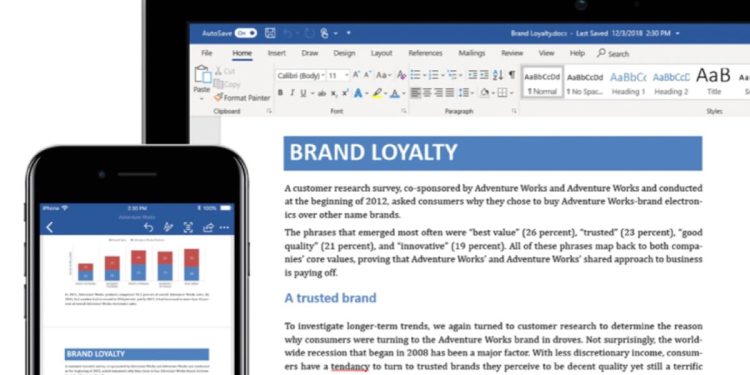
Task: Open Customize Quick Access Toolbar arrow
Action: 348,33
